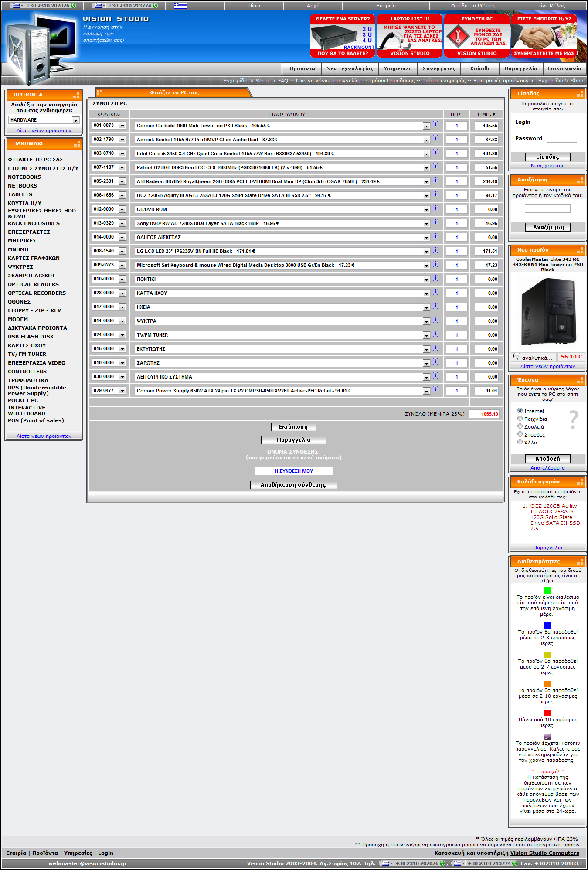Click the Παραγγελία button below the total
This screenshot has width=588, height=870.
[294, 440]
